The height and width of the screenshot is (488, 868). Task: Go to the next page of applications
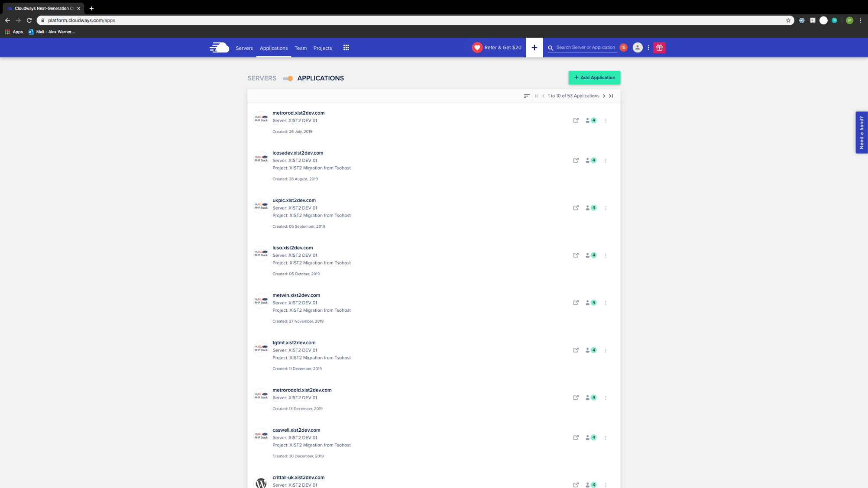point(604,96)
